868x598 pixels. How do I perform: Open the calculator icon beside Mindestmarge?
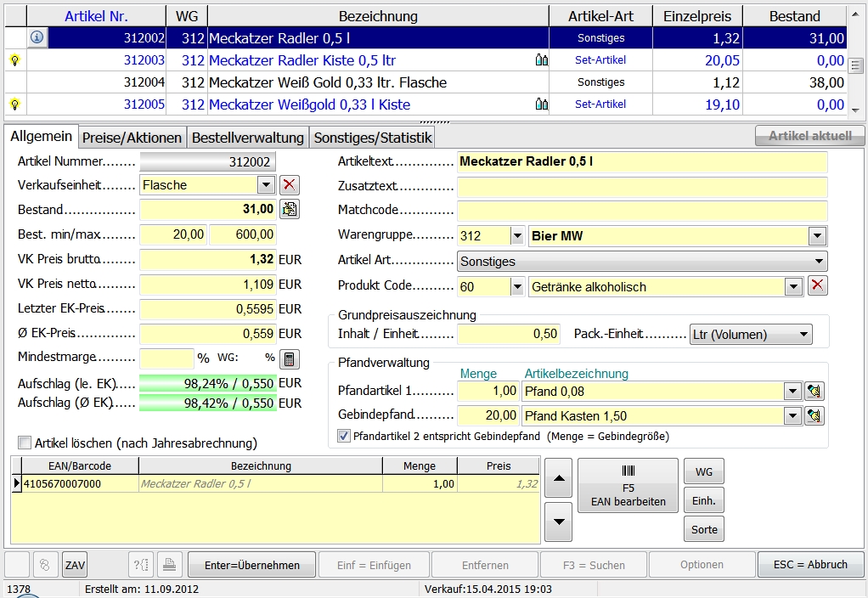click(290, 358)
